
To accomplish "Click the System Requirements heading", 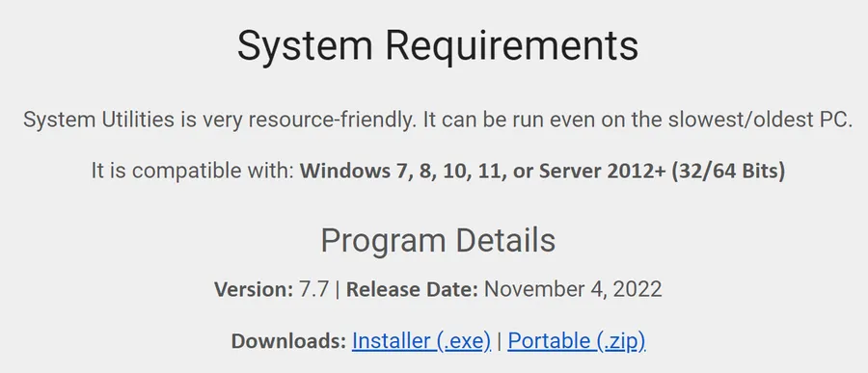I will pos(438,46).
